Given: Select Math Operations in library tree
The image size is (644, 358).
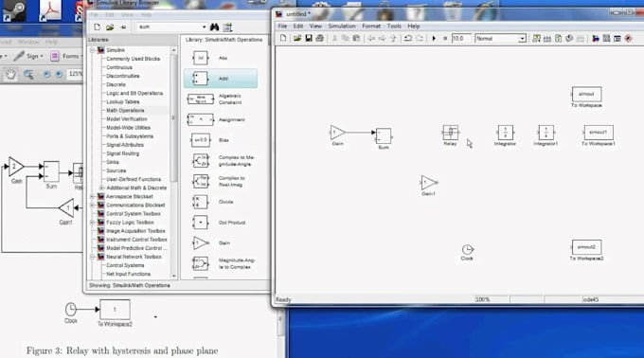Looking at the screenshot, I should (x=125, y=111).
